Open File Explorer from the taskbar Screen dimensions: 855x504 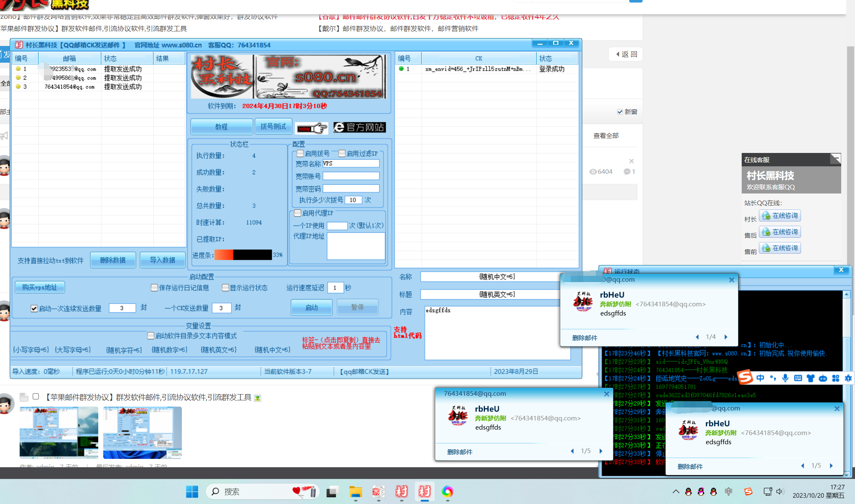pyautogui.click(x=355, y=492)
